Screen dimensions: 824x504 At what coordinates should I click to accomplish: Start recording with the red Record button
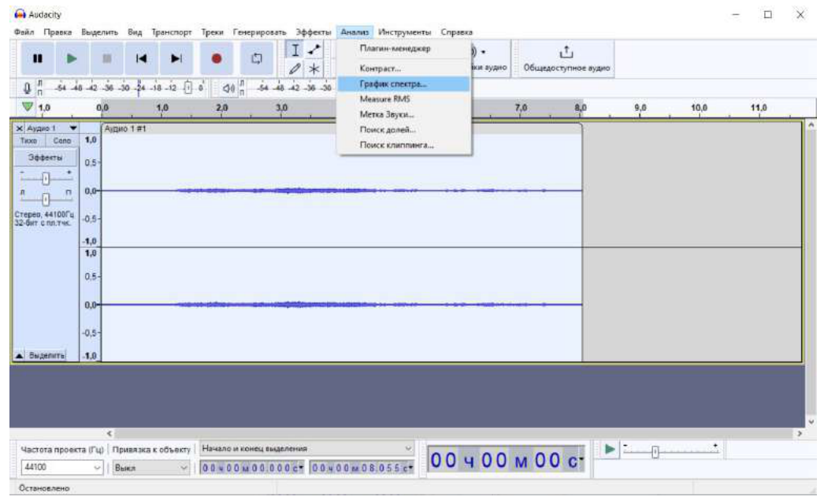[217, 58]
